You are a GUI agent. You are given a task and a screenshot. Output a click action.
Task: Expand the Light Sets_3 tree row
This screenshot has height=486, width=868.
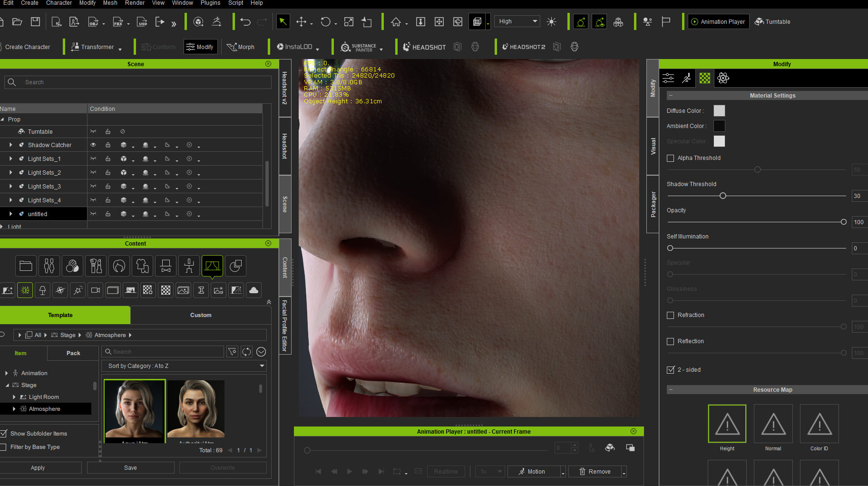tap(10, 186)
